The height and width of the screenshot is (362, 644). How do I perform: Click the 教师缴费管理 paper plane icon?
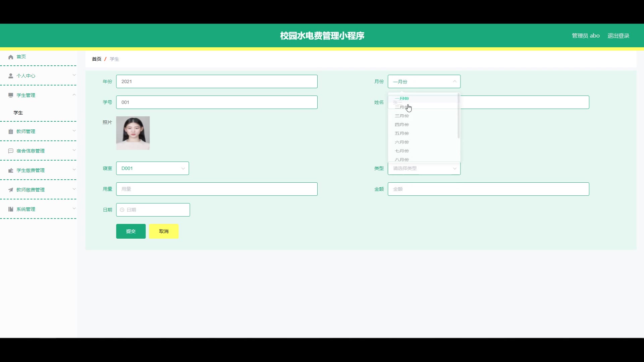coord(11,190)
